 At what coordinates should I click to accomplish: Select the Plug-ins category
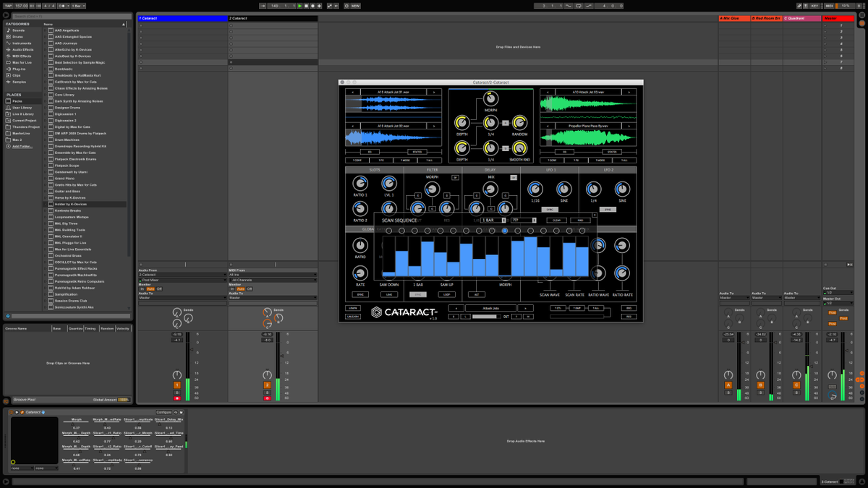19,69
